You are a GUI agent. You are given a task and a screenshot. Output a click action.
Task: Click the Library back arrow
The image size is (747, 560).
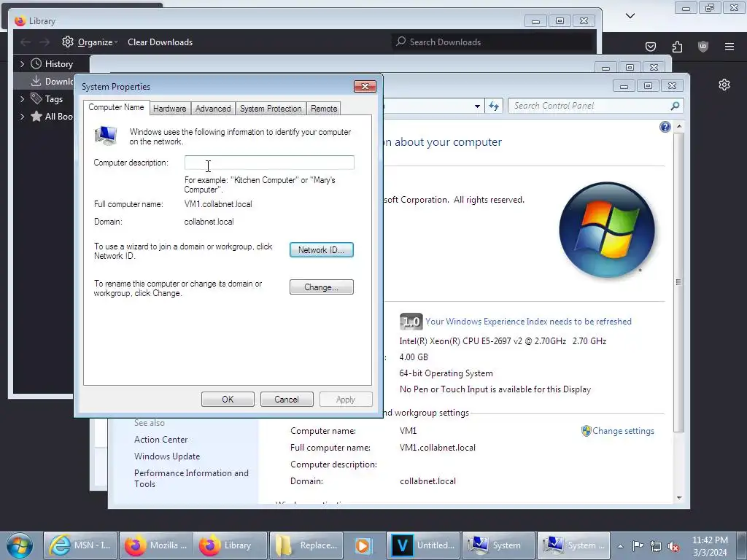[x=26, y=42]
